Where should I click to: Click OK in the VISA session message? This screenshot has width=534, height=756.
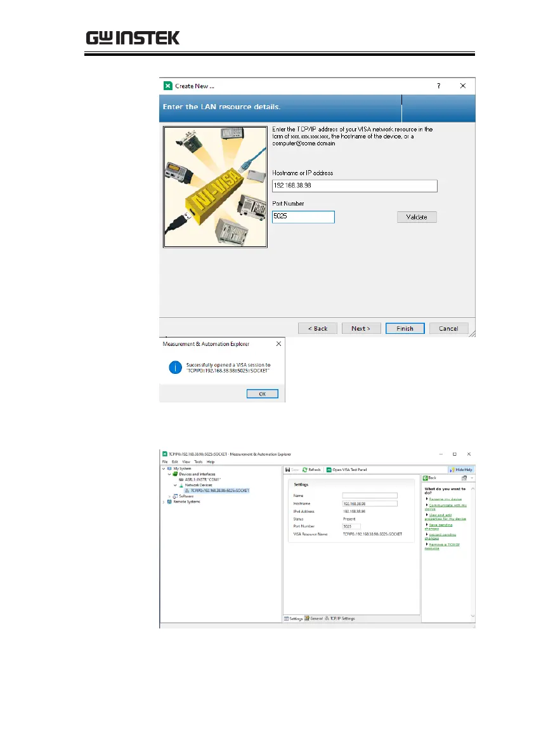[x=262, y=394]
